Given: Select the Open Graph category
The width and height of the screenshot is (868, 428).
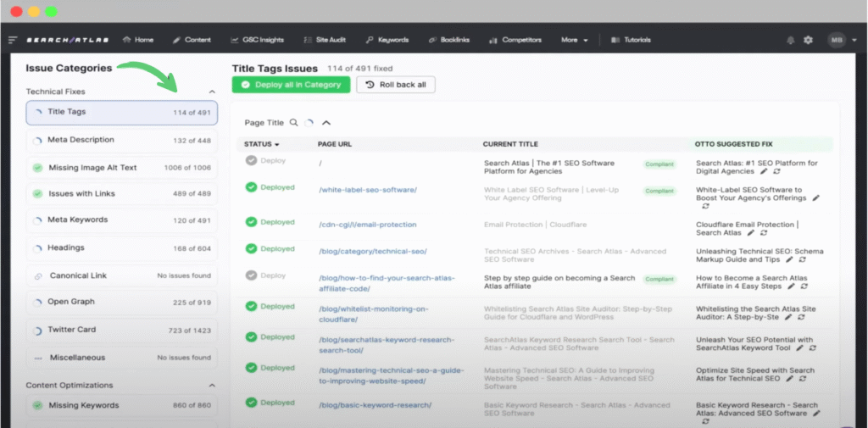Looking at the screenshot, I should (x=122, y=303).
